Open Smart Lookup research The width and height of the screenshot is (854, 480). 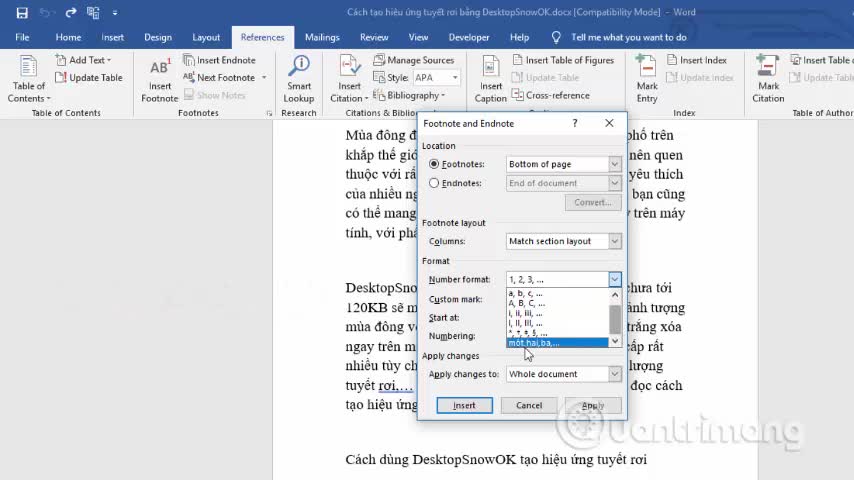[x=298, y=79]
